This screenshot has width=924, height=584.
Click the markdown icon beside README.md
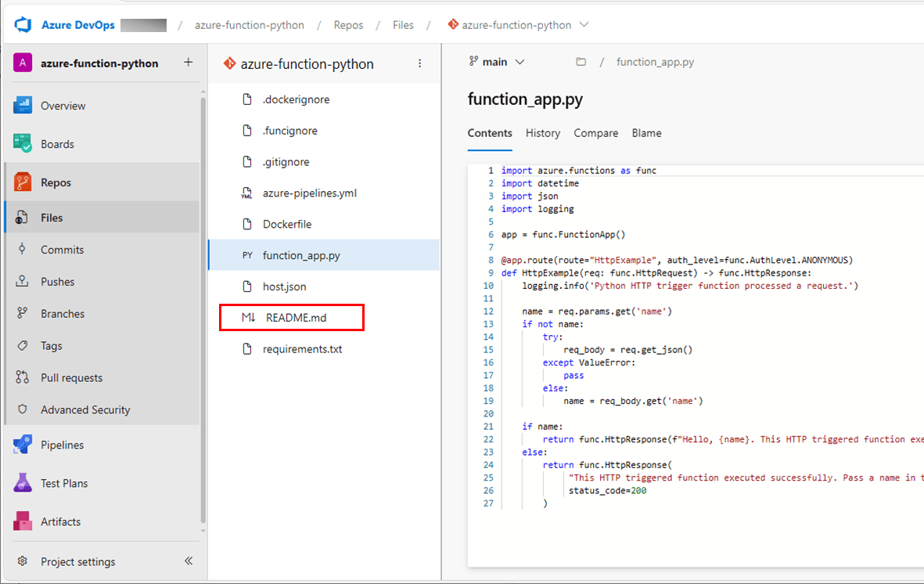(x=248, y=317)
